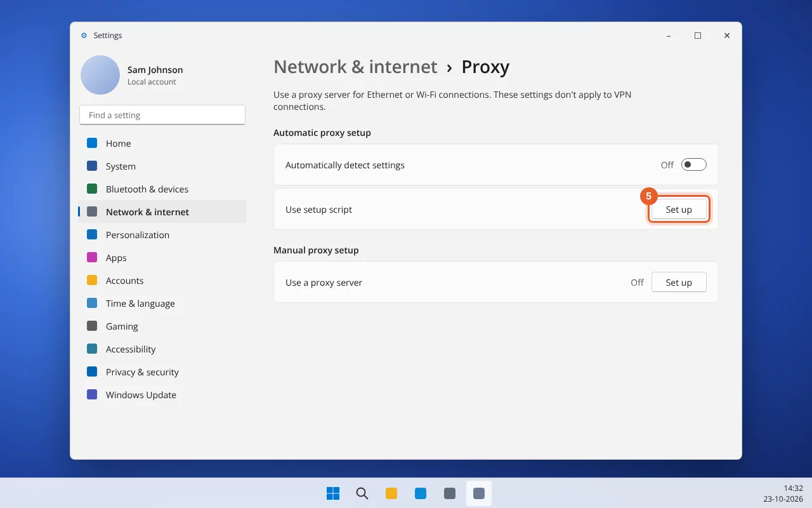Click the Settings gear icon in the title bar
The width and height of the screenshot is (812, 508).
(x=84, y=36)
